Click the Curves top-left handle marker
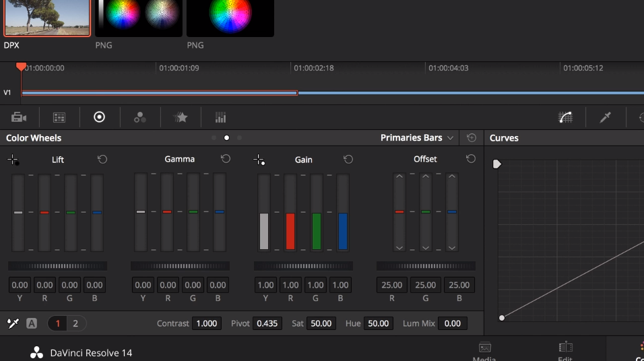 point(497,164)
